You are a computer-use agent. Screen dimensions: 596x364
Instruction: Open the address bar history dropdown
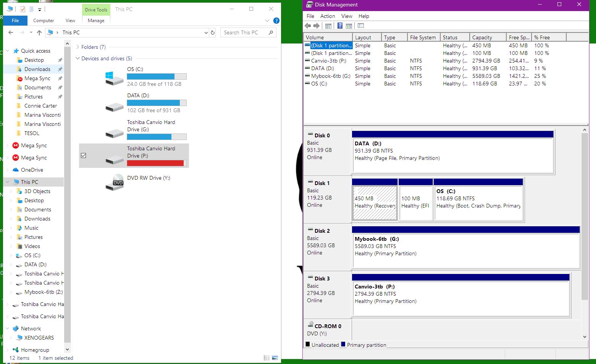(x=206, y=32)
